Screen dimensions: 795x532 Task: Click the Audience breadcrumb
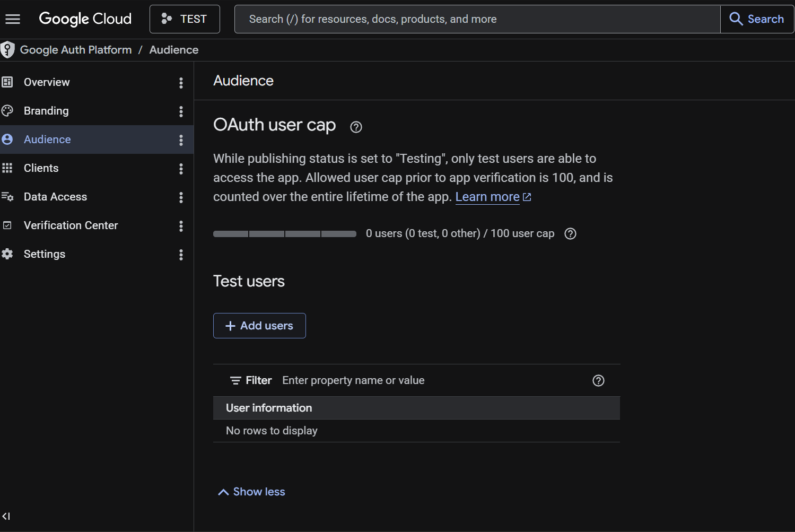[174, 50]
